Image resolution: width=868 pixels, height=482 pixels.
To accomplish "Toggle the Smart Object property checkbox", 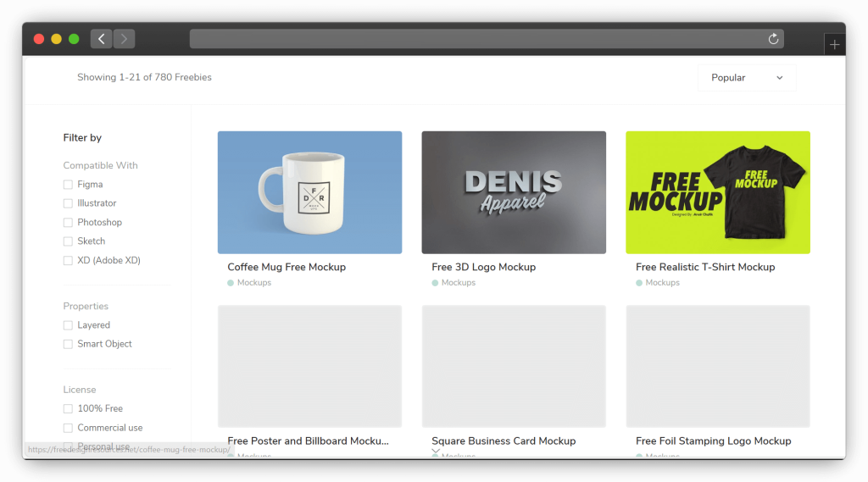I will (x=68, y=344).
